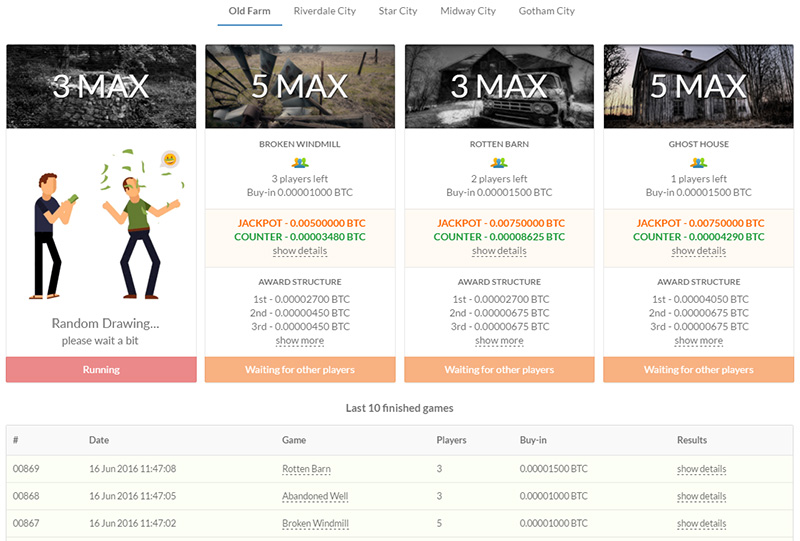This screenshot has height=541, width=800.
Task: Click buy-in 0.00001500 BTC in row 00869
Action: coord(554,469)
